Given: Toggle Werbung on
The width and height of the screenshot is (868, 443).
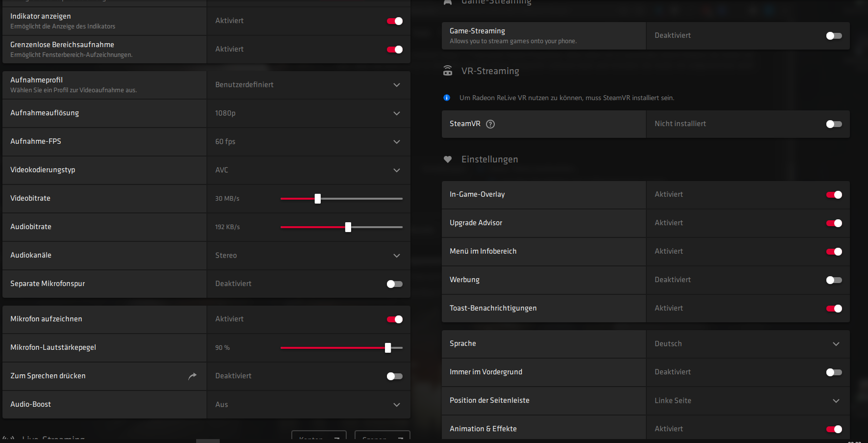Looking at the screenshot, I should (x=834, y=280).
